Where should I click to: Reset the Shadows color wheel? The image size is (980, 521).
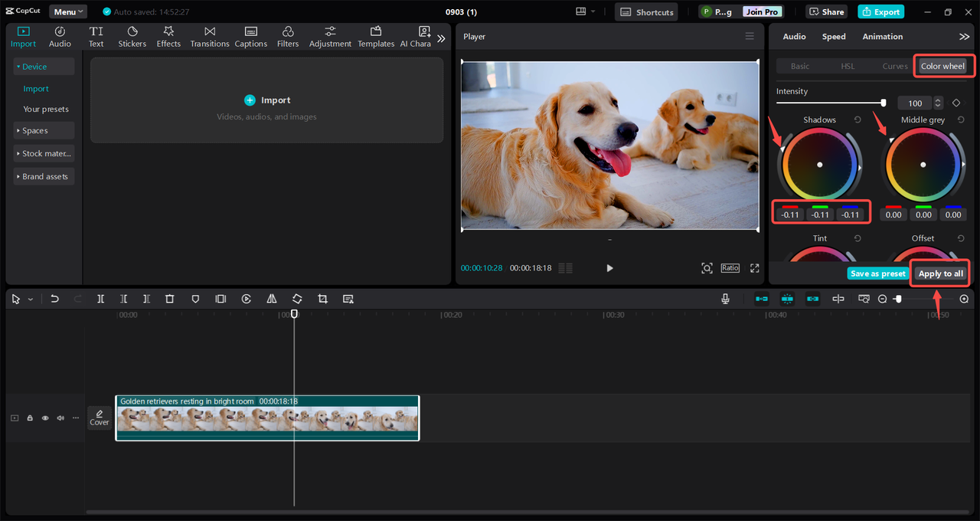pyautogui.click(x=857, y=120)
